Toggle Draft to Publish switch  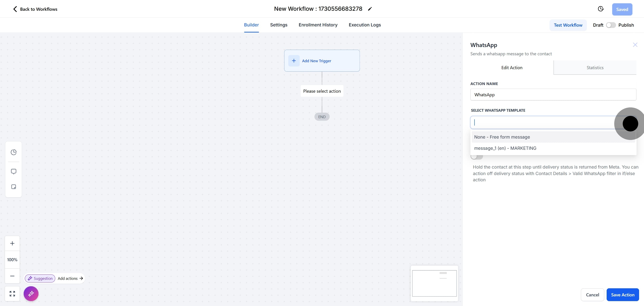pos(610,25)
